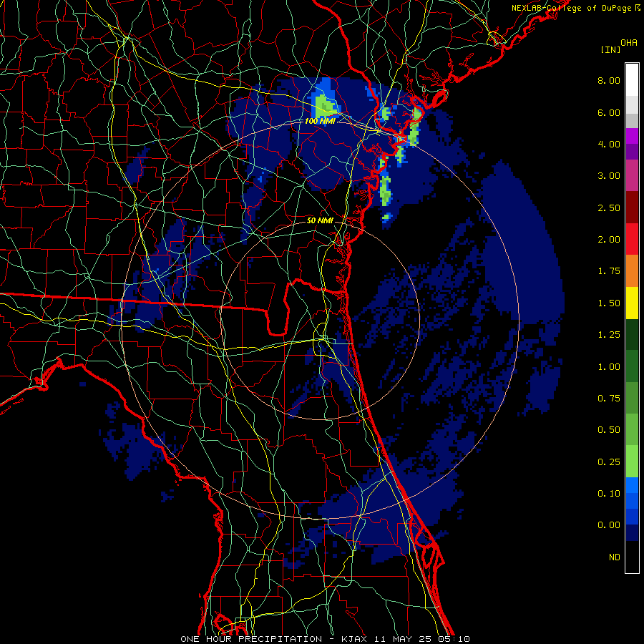This screenshot has width=644, height=644.
Task: Click the 6.00 legend value
Action: (x=609, y=112)
